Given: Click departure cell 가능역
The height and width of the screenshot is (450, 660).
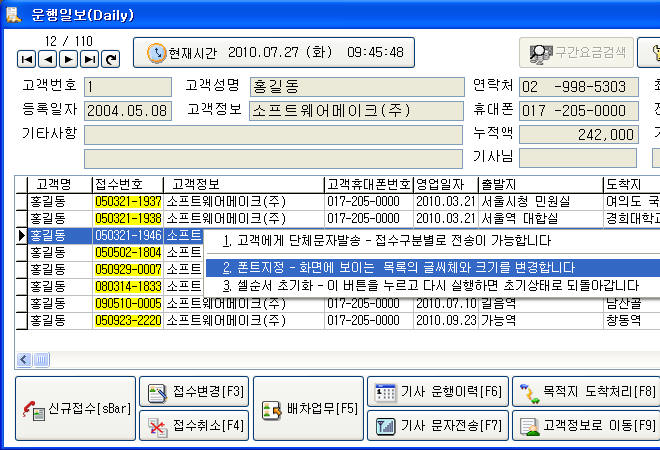Looking at the screenshot, I should (540, 321).
